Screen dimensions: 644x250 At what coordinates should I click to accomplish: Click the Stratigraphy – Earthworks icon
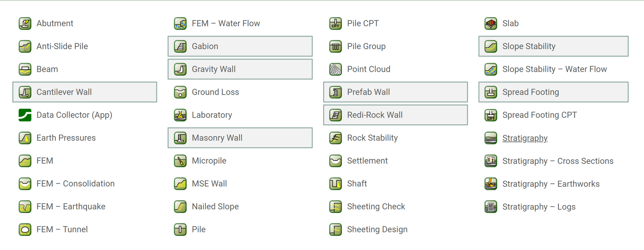click(x=491, y=184)
